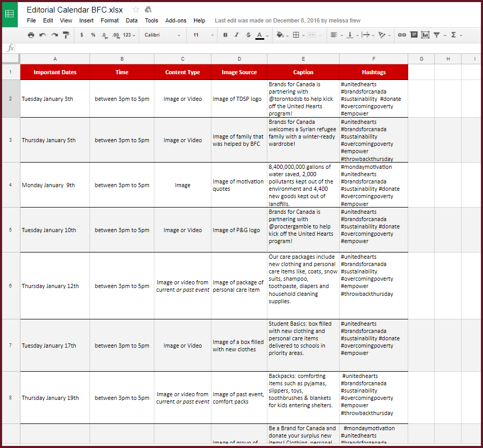483x448 pixels.
Task: Click the Important Dates header cell
Action: (x=55, y=72)
